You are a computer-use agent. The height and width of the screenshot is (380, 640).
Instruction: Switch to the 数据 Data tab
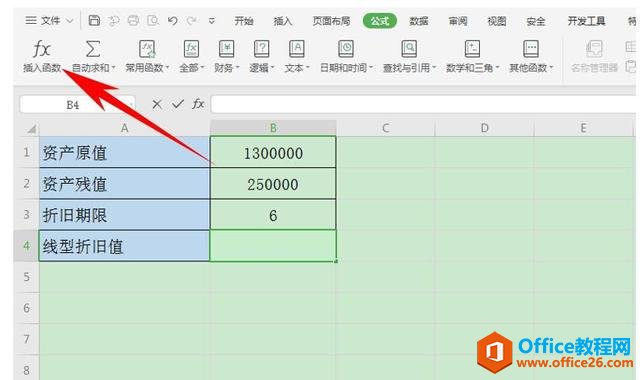coord(419,21)
